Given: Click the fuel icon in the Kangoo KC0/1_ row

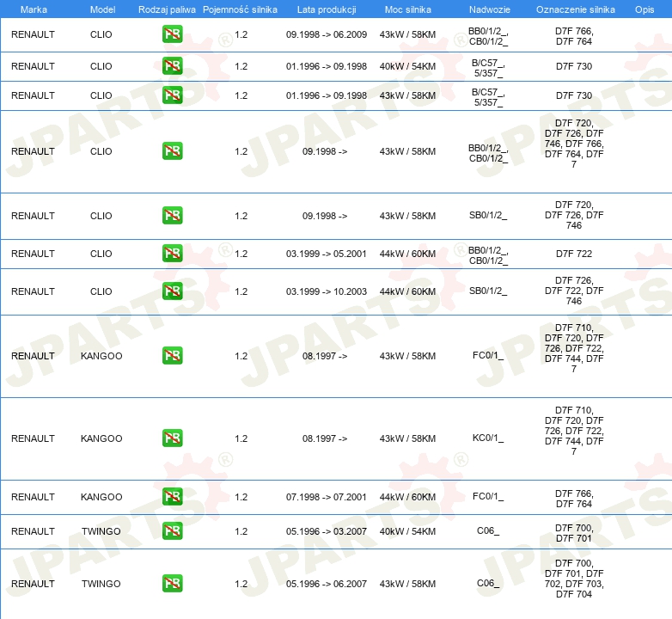Looking at the screenshot, I should point(172,438).
